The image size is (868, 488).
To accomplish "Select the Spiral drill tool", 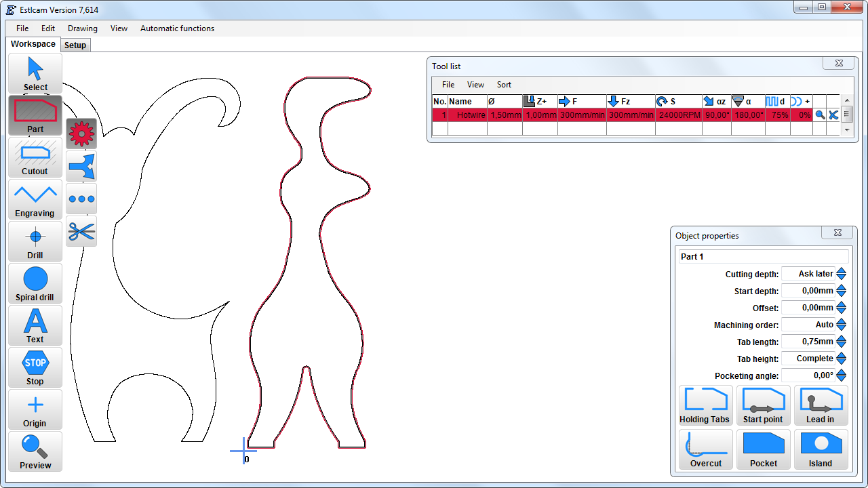I will point(35,284).
